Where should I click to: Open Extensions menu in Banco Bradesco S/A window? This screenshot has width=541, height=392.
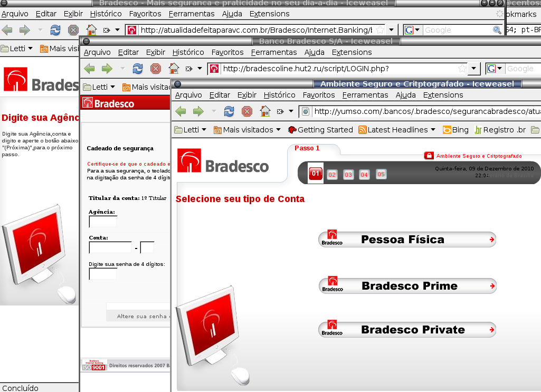352,52
